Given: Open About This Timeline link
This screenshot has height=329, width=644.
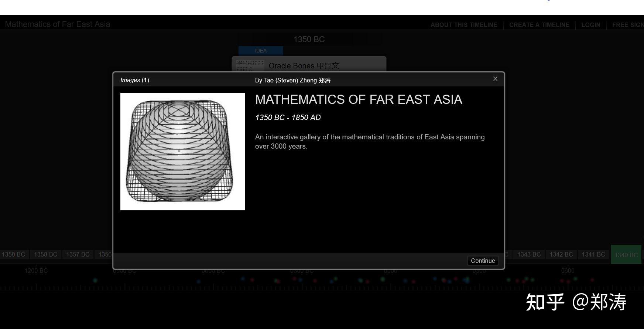Looking at the screenshot, I should click(464, 25).
